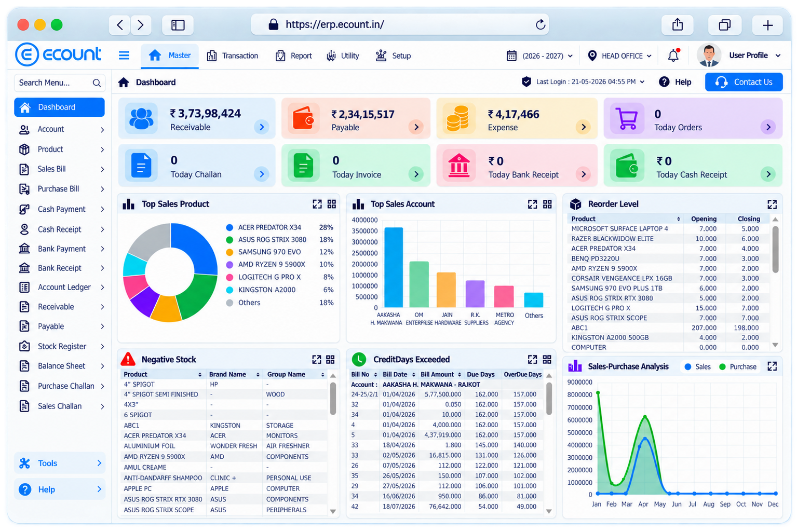Open Account Ledger in sidebar
Image resolution: width=797 pixels, height=532 pixels.
(x=61, y=287)
